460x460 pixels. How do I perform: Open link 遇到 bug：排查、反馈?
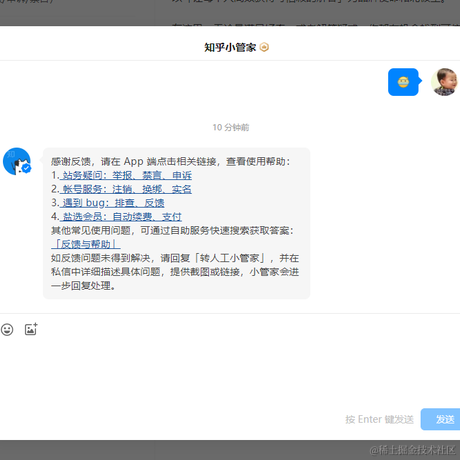click(112, 203)
